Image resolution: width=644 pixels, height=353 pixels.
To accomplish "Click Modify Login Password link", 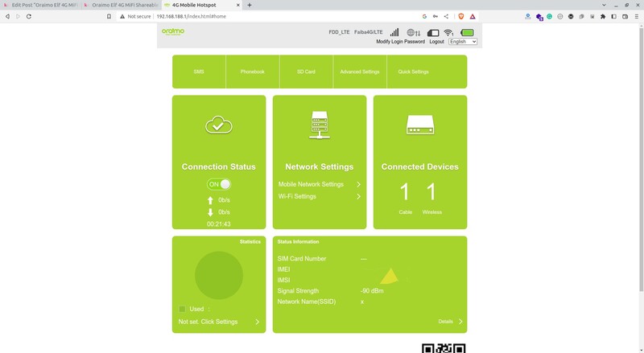I will pyautogui.click(x=400, y=42).
